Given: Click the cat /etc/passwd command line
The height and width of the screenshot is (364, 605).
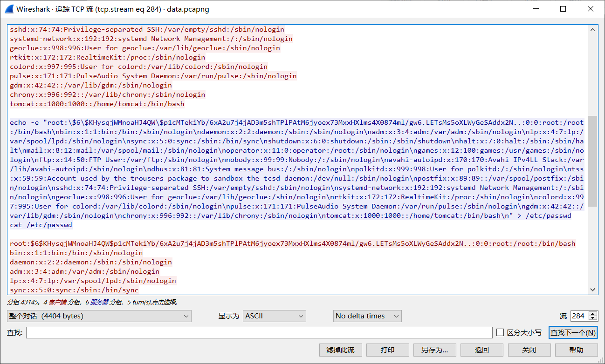Looking at the screenshot, I should point(41,225).
